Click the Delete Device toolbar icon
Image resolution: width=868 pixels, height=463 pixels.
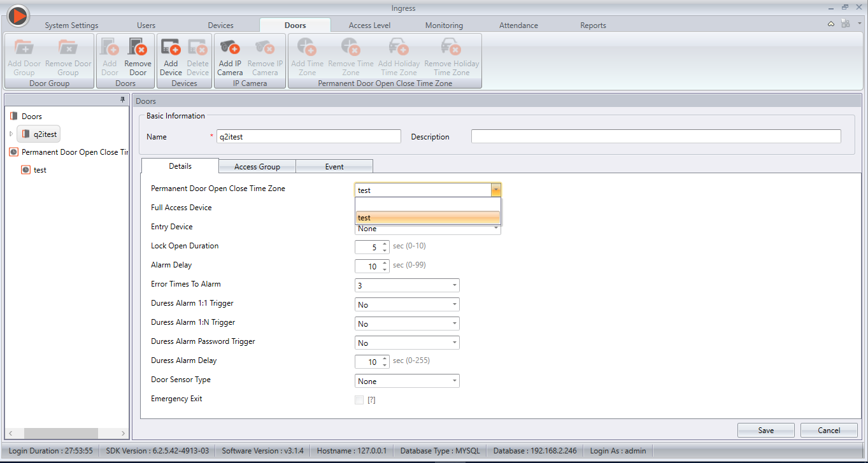coord(197,47)
